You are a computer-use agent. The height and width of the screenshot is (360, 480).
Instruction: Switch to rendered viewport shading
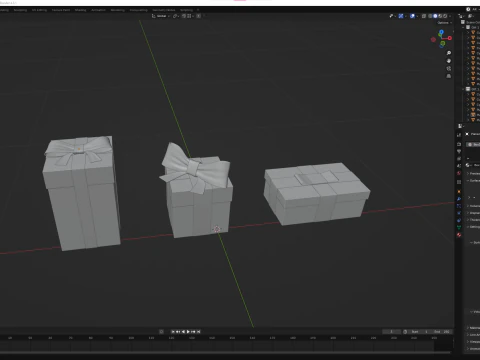445,16
